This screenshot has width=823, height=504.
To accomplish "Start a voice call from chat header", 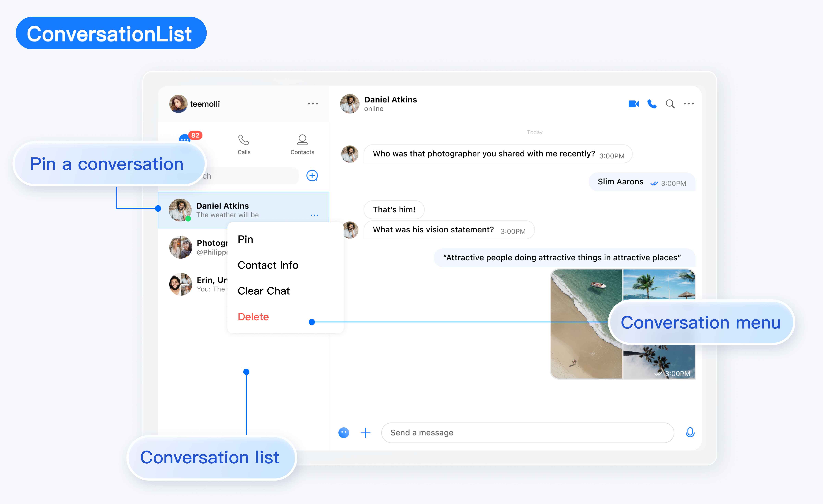I will (x=652, y=104).
